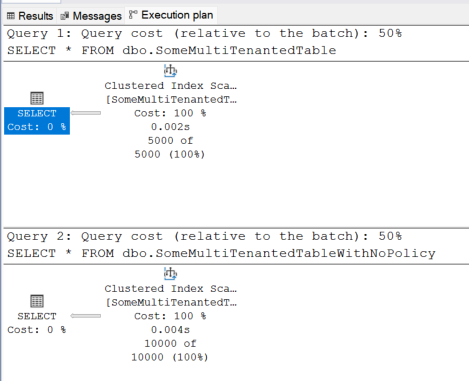Click SELECT FROM dbo.SomeMultiTenantedTable statement text
Viewport: 469px width, 381px height.
coord(172,50)
